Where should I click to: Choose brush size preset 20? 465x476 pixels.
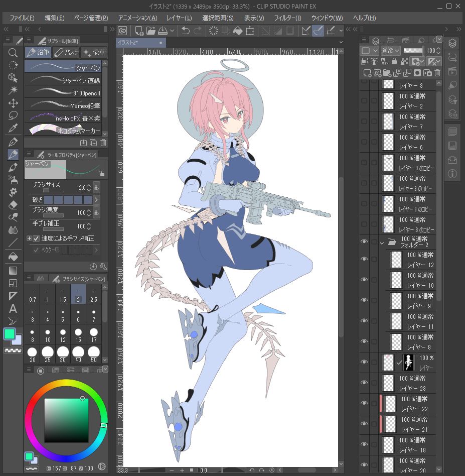point(33,354)
